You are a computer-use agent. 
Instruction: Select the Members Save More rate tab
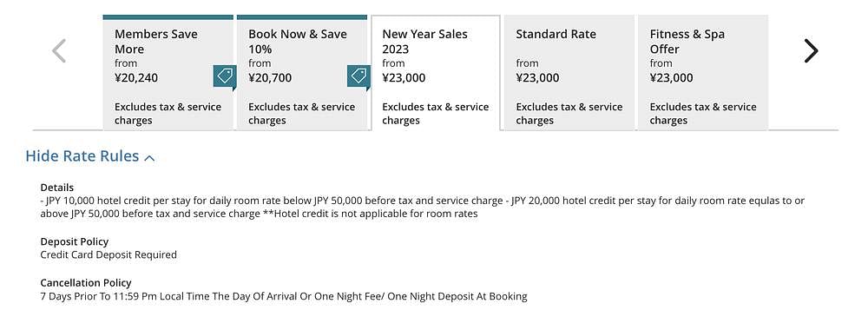pos(168,73)
